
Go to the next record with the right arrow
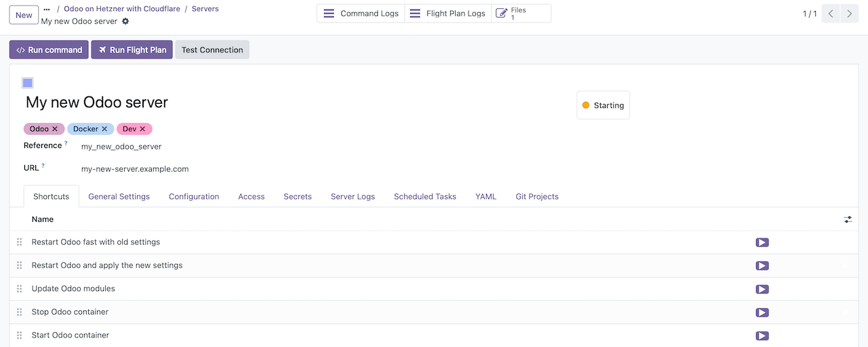(x=850, y=14)
